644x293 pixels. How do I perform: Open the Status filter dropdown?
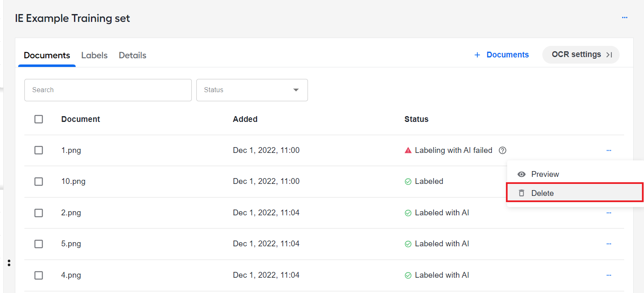pyautogui.click(x=252, y=90)
